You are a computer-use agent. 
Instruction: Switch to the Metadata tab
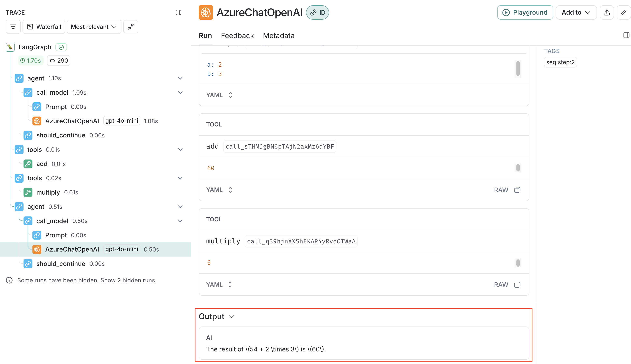click(x=278, y=35)
